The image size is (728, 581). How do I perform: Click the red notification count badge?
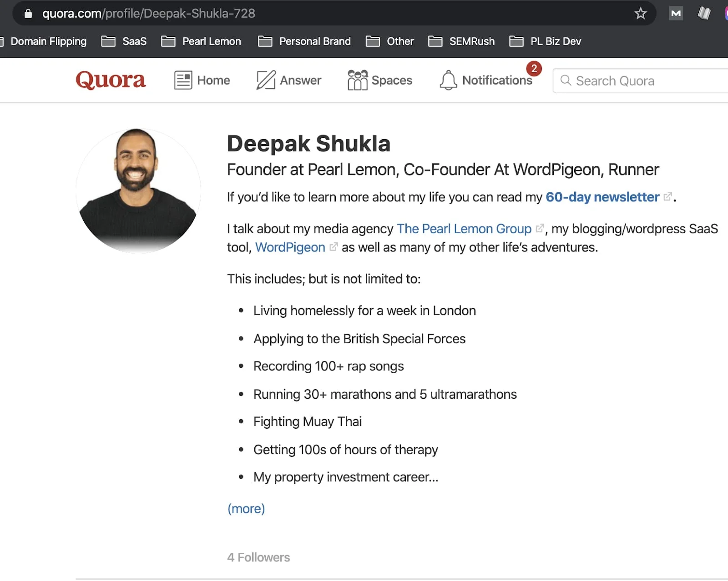coord(534,69)
